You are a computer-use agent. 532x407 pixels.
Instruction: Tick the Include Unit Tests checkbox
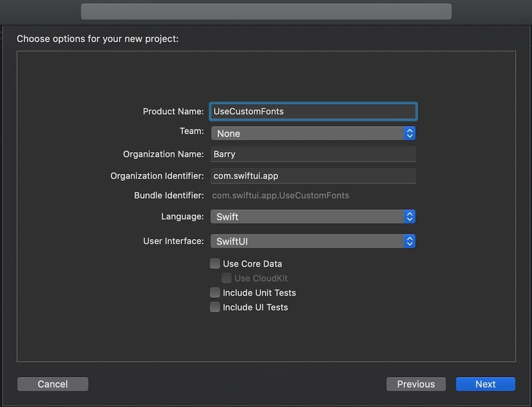coord(215,293)
